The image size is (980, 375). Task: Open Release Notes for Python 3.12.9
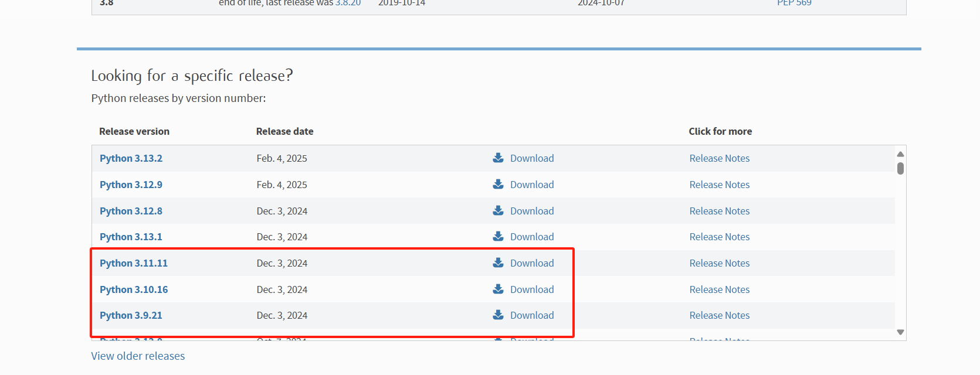point(719,185)
